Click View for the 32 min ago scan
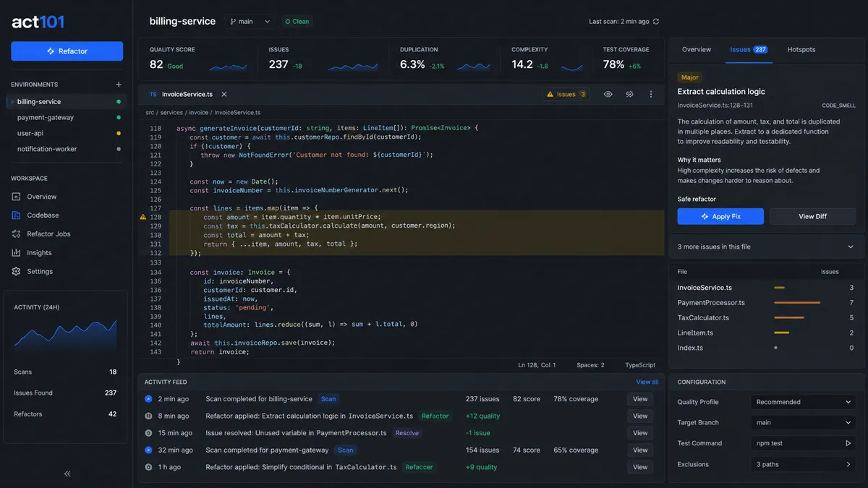 640,450
